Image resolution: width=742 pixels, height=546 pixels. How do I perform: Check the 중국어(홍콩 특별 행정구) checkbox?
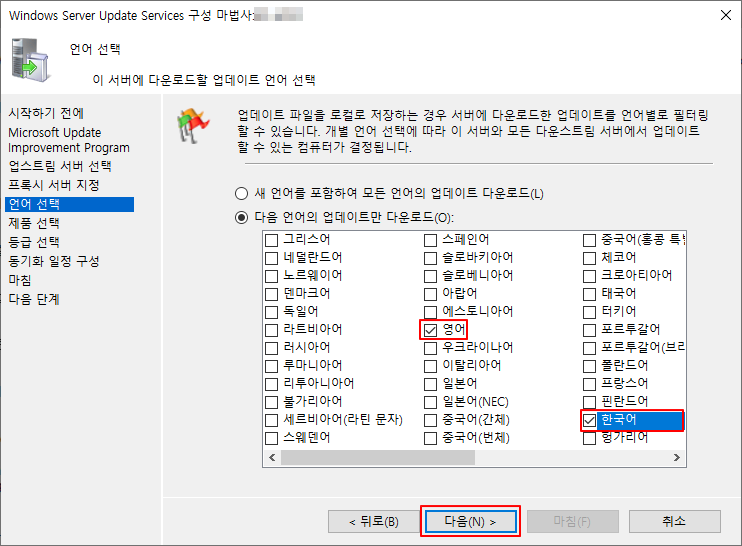pos(589,240)
